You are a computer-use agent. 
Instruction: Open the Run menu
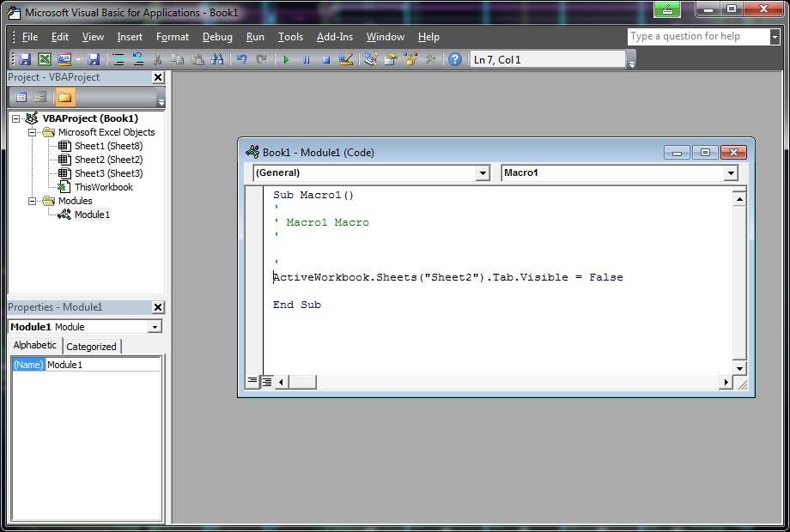(x=255, y=37)
